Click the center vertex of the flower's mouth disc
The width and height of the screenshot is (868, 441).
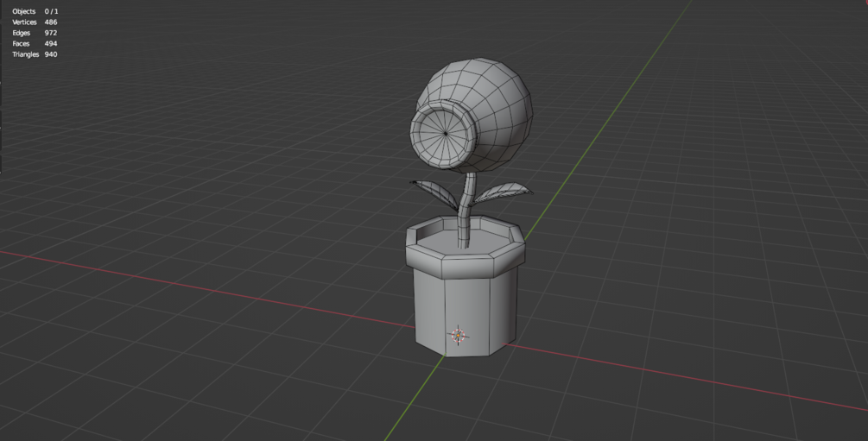[x=446, y=134]
